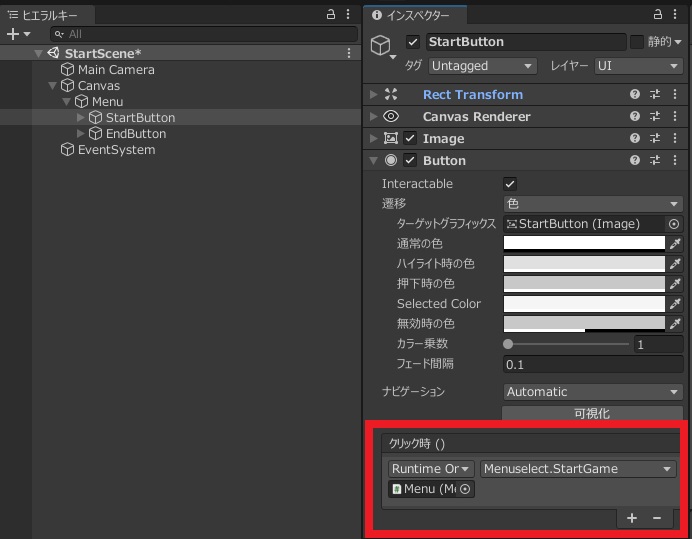Click the カラー乗数 slider handle
The width and height of the screenshot is (692, 539).
(x=508, y=344)
